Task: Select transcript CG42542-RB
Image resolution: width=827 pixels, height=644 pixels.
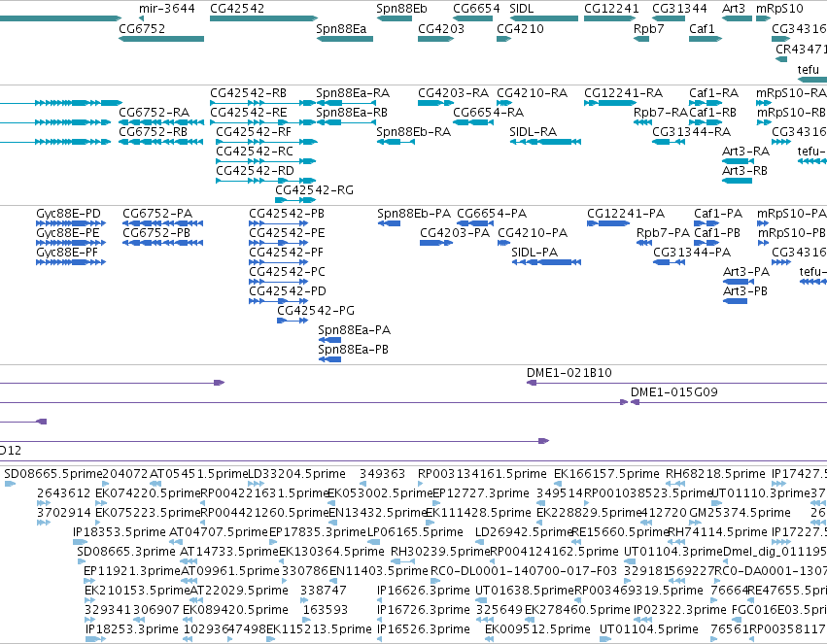Action: pos(262,103)
